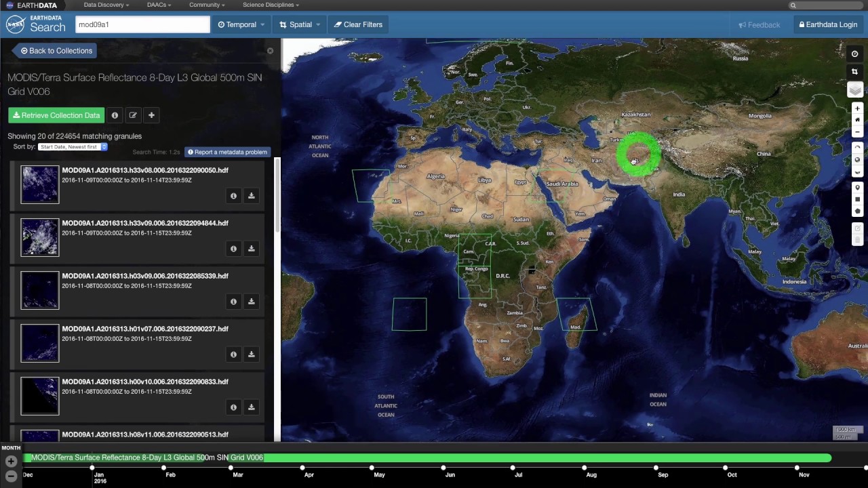Expand the DAACs menu
Viewport: 868px width, 488px height.
[159, 5]
